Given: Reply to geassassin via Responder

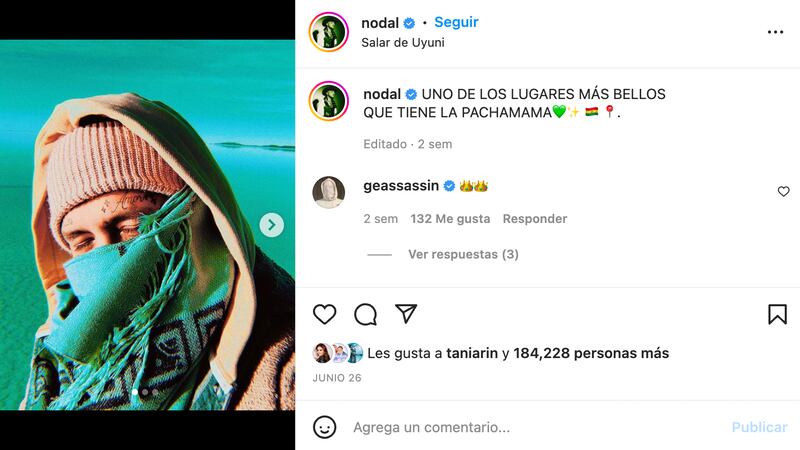Looking at the screenshot, I should (x=535, y=219).
